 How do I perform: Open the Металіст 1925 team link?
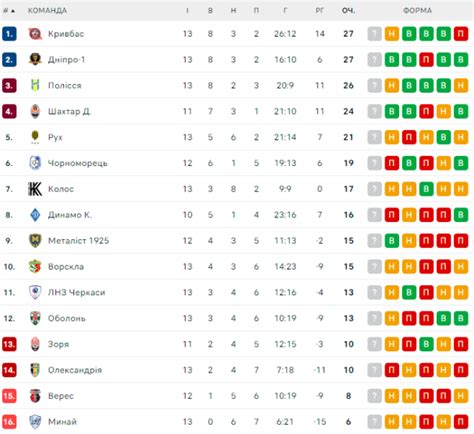tap(79, 241)
